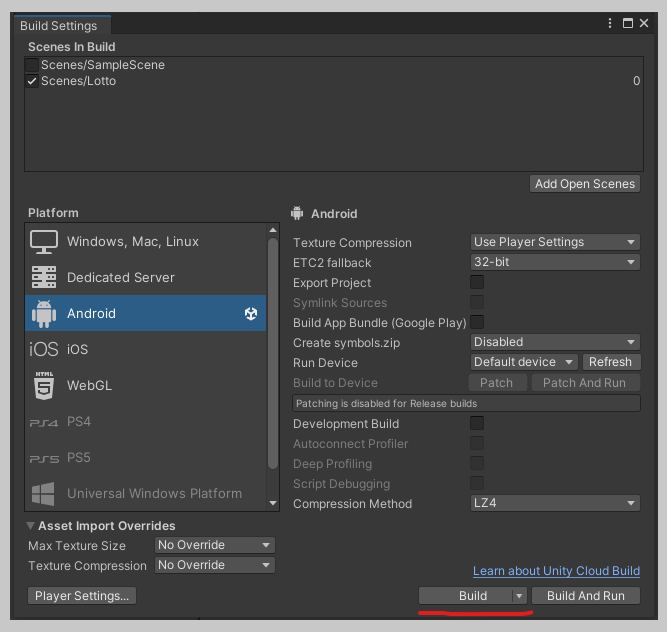The height and width of the screenshot is (632, 667).
Task: Select the Scenes/Lotto scene row text
Action: tap(78, 81)
